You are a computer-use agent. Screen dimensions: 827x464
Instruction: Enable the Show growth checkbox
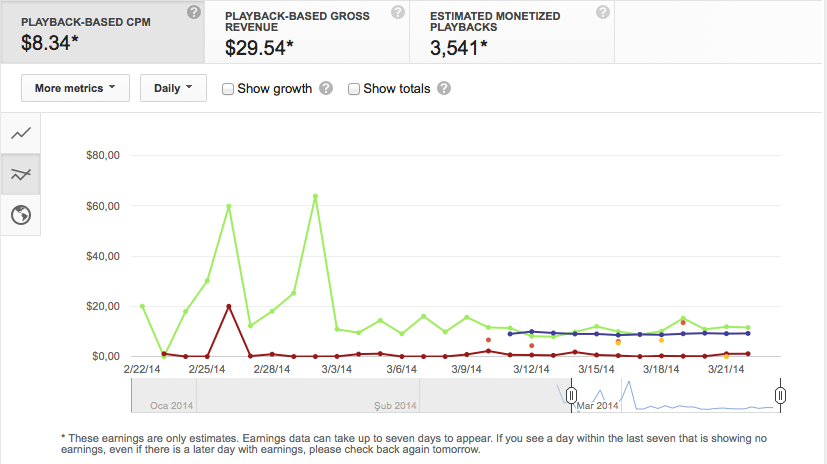[x=228, y=89]
